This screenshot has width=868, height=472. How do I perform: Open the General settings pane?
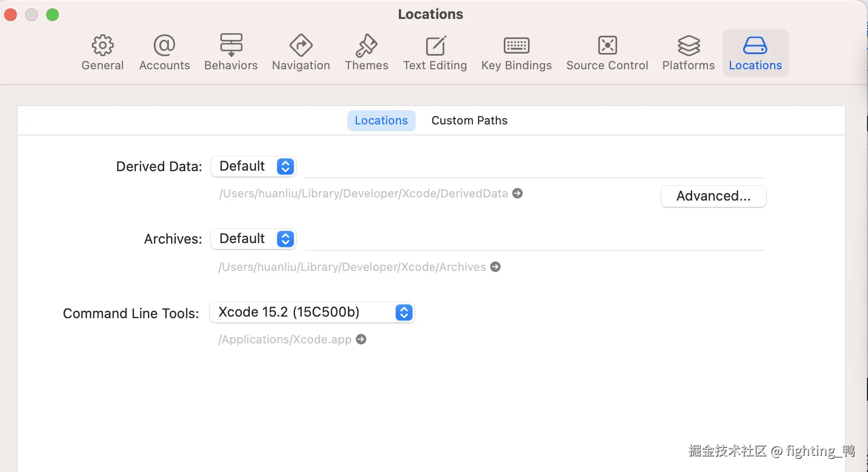[103, 53]
